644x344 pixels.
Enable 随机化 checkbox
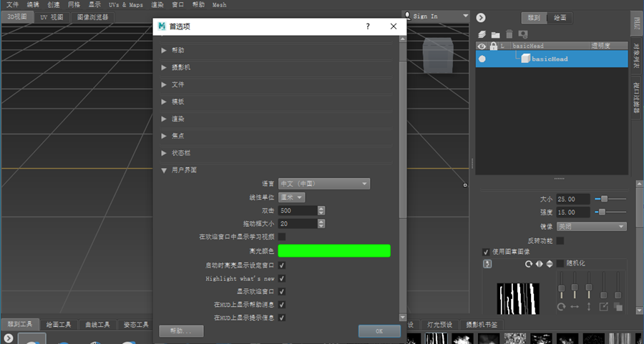point(560,263)
